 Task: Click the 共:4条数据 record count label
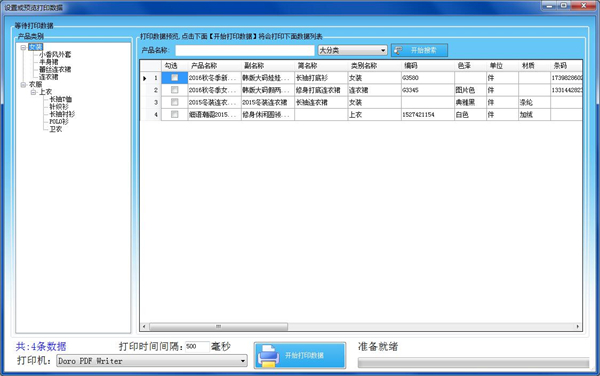click(41, 347)
